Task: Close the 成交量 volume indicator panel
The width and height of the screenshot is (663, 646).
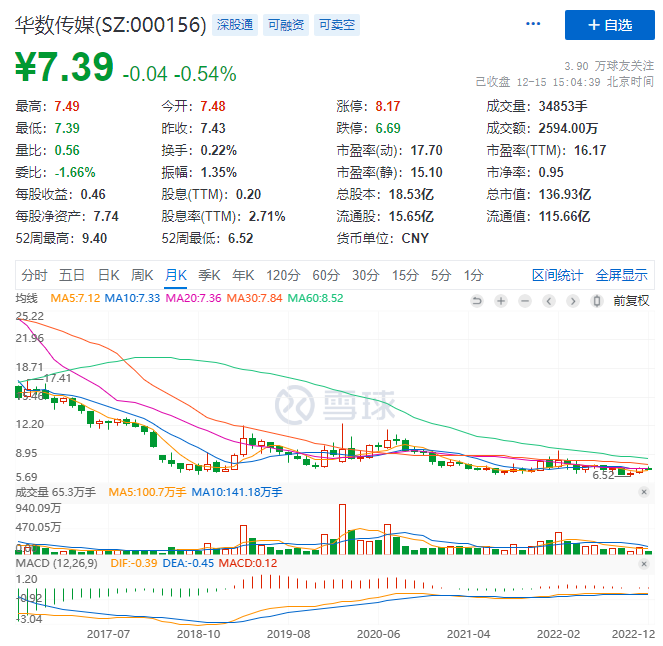Action: coord(644,492)
